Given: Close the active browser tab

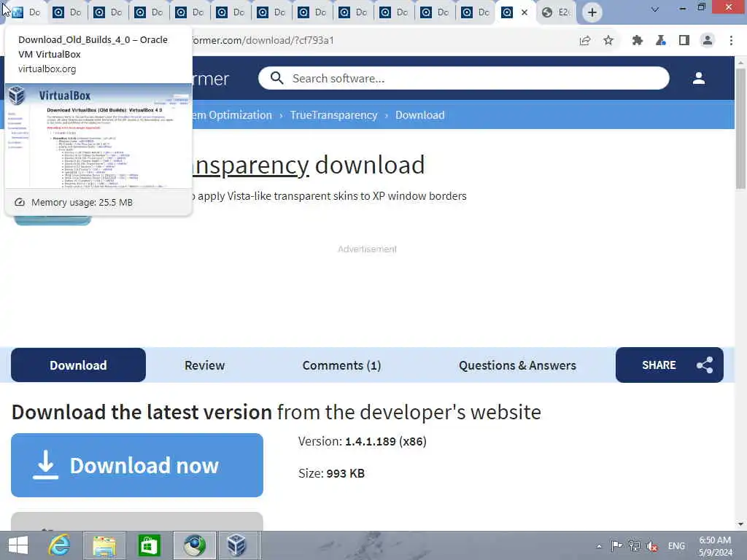Looking at the screenshot, I should [525, 12].
